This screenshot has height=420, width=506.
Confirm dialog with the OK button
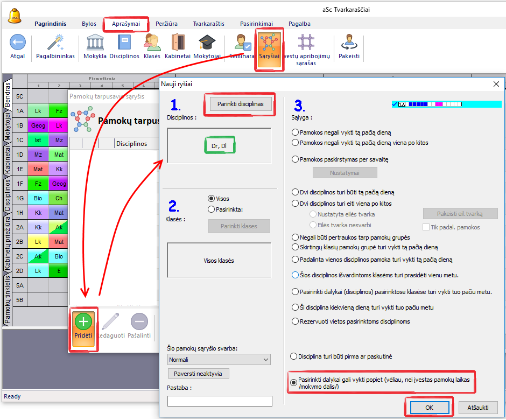pyautogui.click(x=429, y=408)
